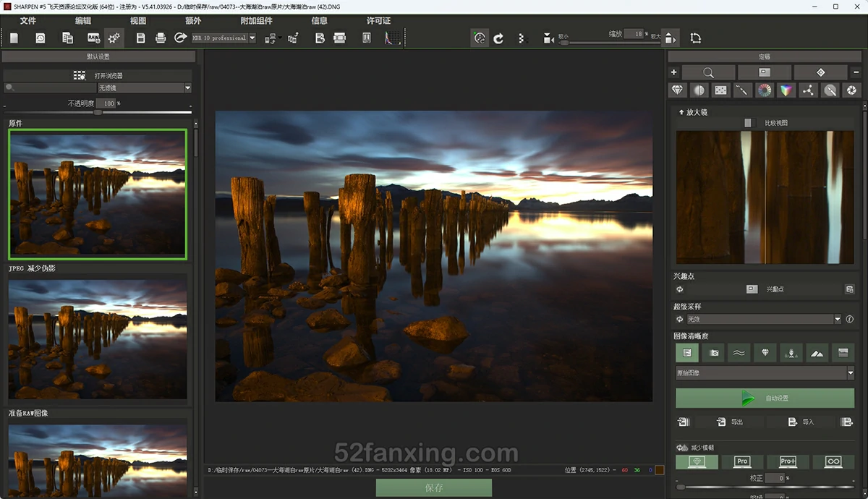Click the preset search input field
Image resolution: width=868 pixels, height=499 pixels.
(x=51, y=88)
